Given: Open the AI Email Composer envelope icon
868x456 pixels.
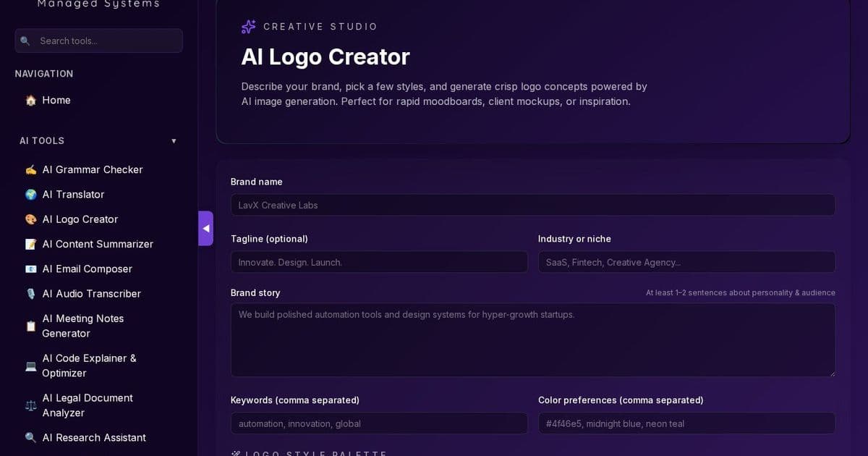Looking at the screenshot, I should point(30,269).
